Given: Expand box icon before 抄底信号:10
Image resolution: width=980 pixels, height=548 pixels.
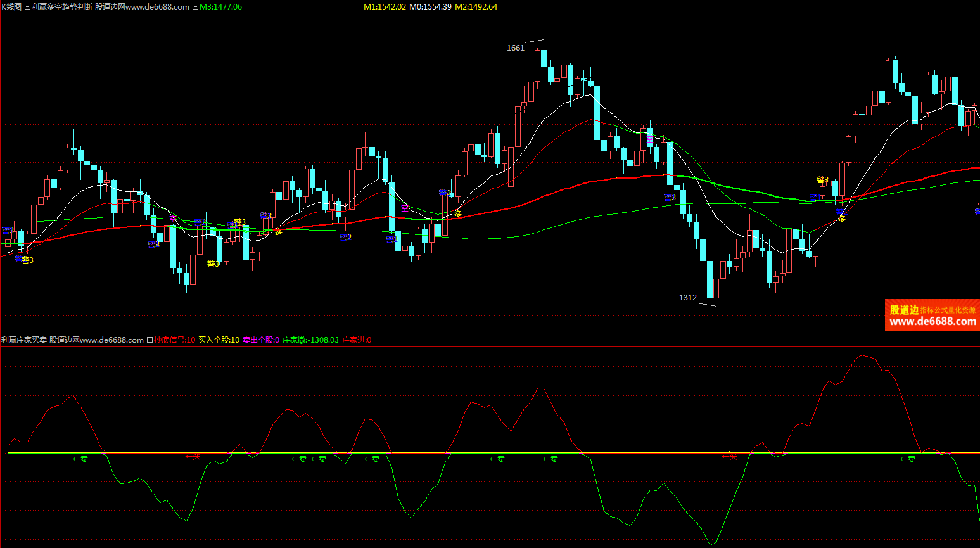Looking at the screenshot, I should click(150, 340).
